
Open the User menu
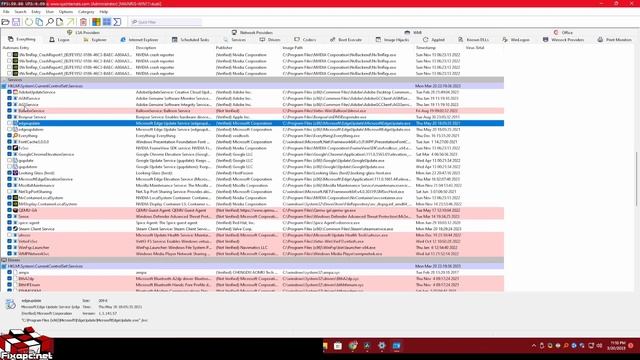click(x=50, y=12)
